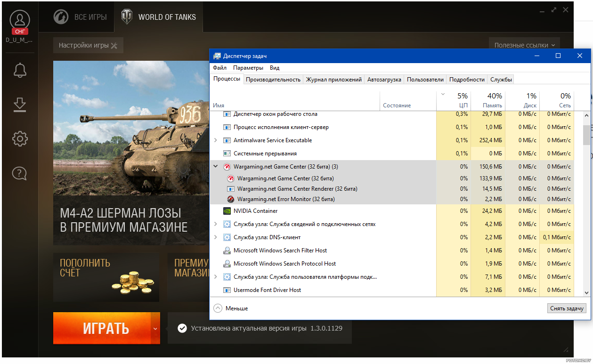Expand Служба пользователя платформы row
Viewport: 593px width, 364px height.
216,277
